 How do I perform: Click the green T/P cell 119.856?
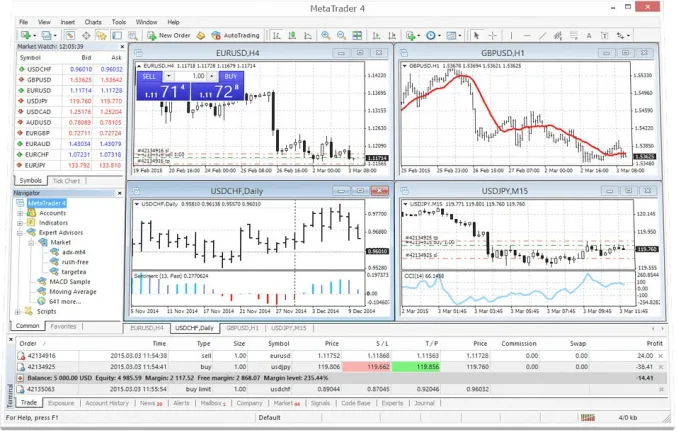click(416, 367)
